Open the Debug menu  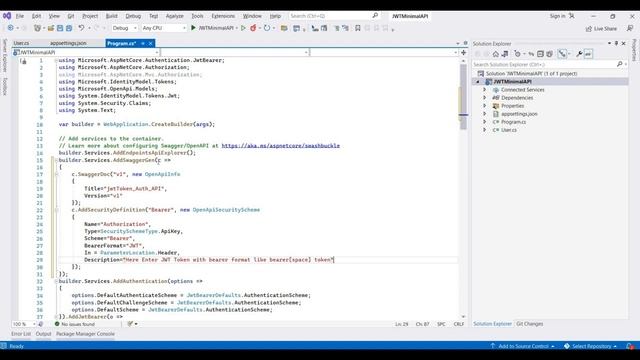click(133, 16)
